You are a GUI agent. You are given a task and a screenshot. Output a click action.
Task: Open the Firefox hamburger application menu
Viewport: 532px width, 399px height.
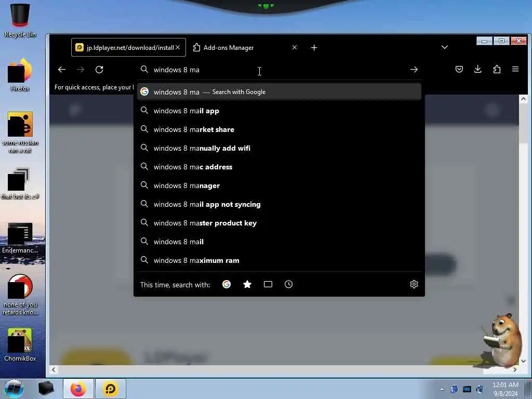515,69
